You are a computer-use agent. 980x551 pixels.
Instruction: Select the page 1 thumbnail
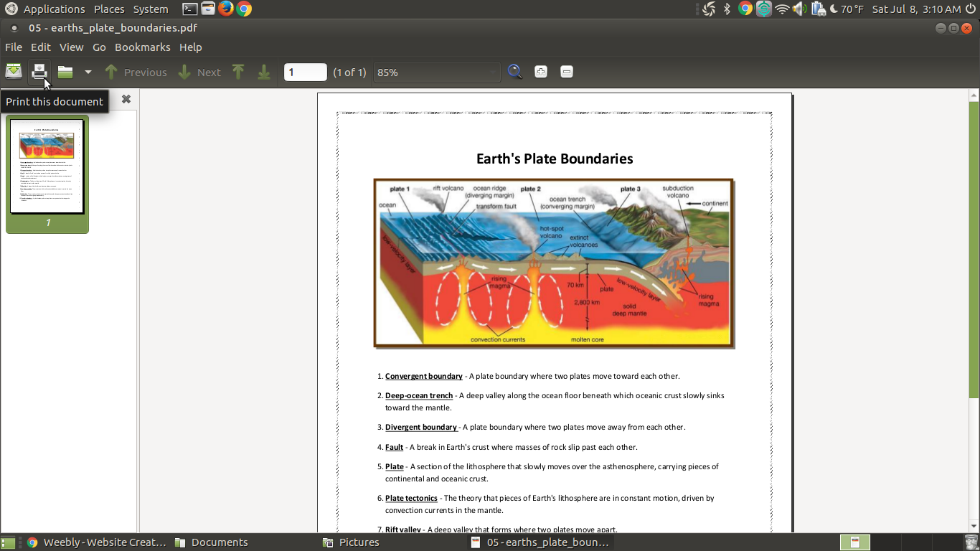pos(47,166)
